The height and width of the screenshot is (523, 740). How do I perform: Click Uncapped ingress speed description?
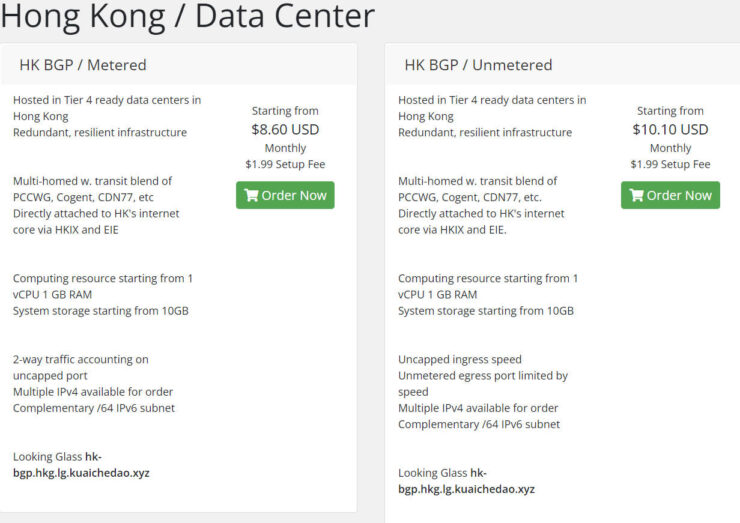click(x=460, y=359)
